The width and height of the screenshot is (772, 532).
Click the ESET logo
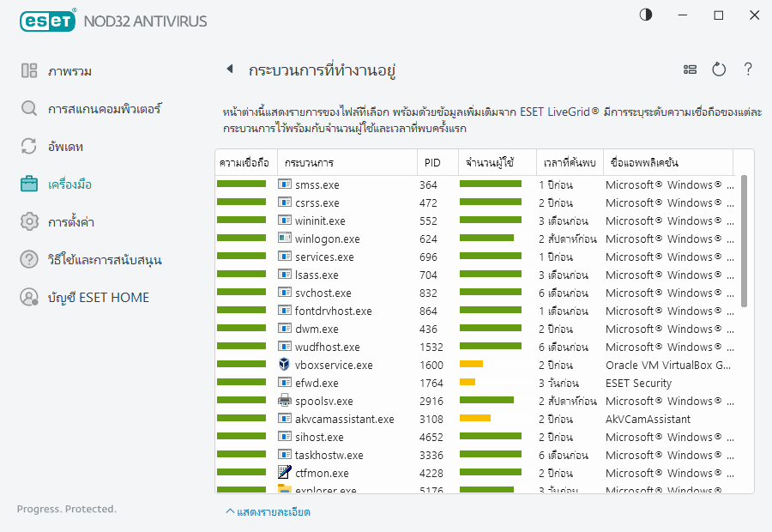coord(48,21)
